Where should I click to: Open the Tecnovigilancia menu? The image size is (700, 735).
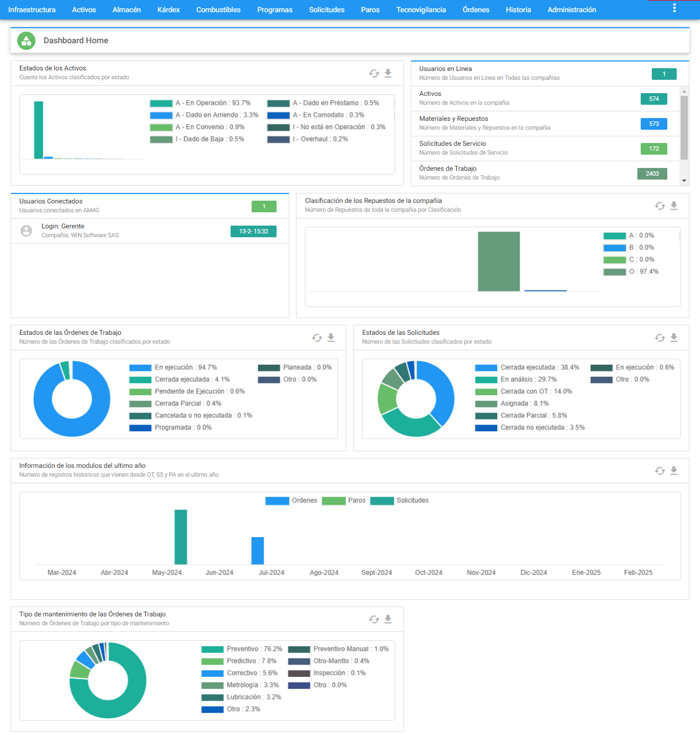(421, 10)
